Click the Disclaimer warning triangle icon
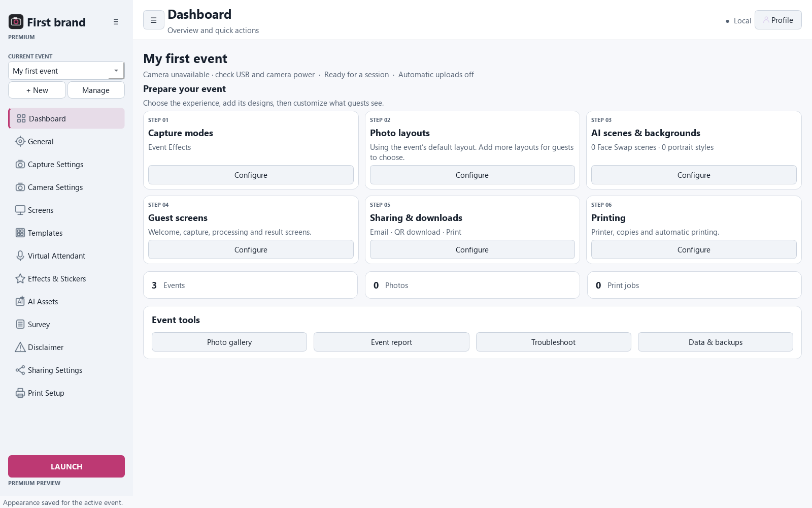812x508 pixels. (x=20, y=347)
